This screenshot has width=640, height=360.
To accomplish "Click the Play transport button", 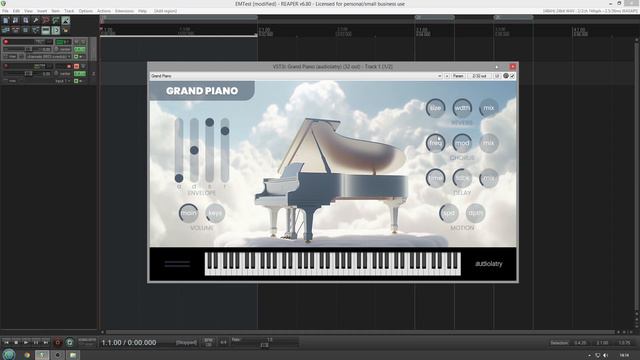I will [26, 342].
